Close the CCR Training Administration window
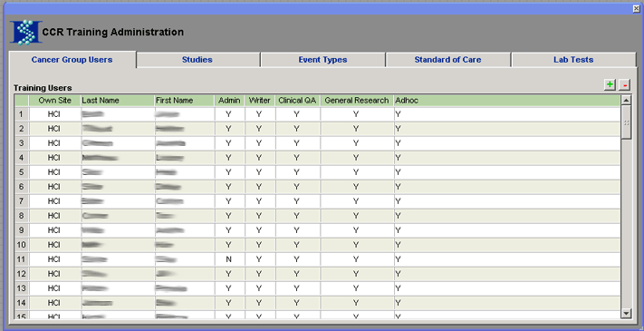 point(636,9)
